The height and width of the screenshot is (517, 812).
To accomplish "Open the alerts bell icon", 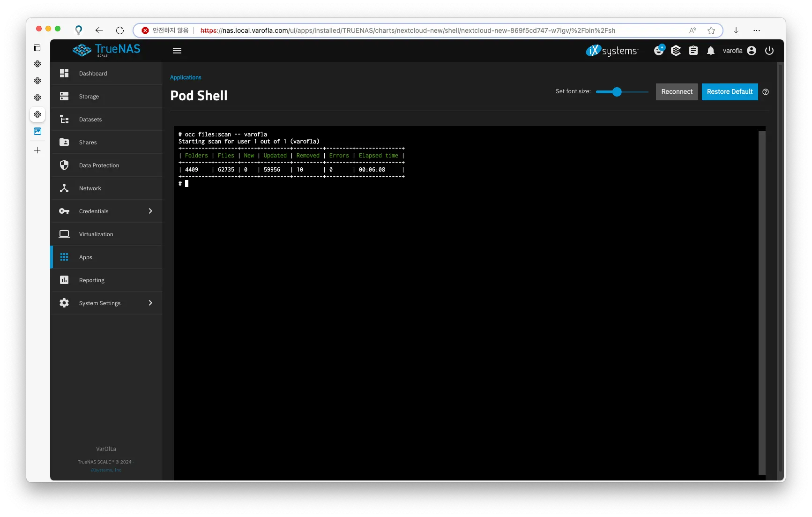I will click(x=711, y=51).
